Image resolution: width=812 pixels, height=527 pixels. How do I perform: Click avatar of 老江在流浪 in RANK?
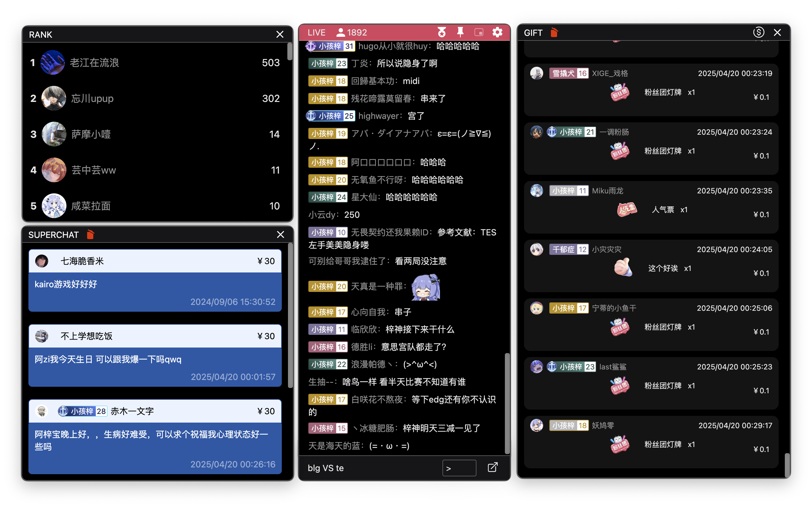click(53, 62)
